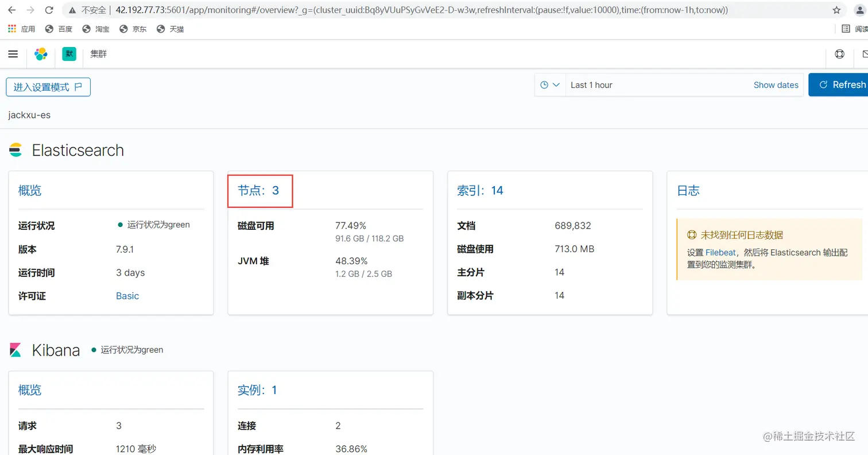Screen dimensions: 868x455
Task: Click the Basic license link
Action: pyautogui.click(x=127, y=296)
